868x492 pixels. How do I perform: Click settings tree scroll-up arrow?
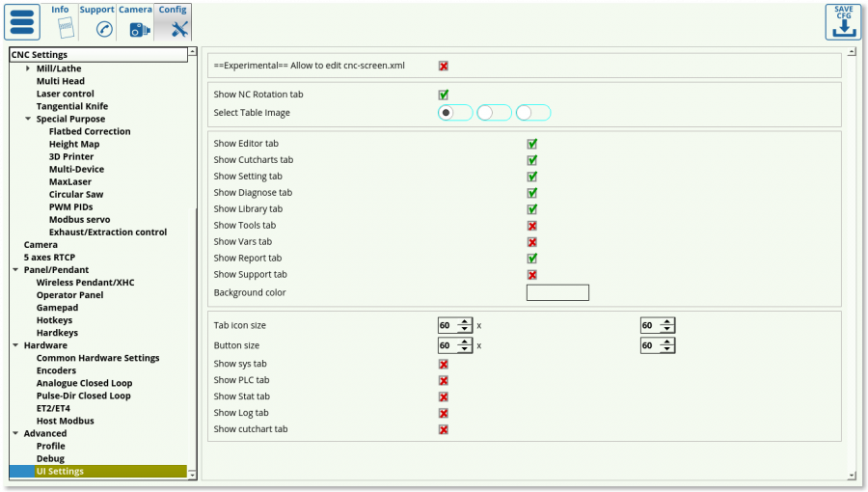click(193, 51)
